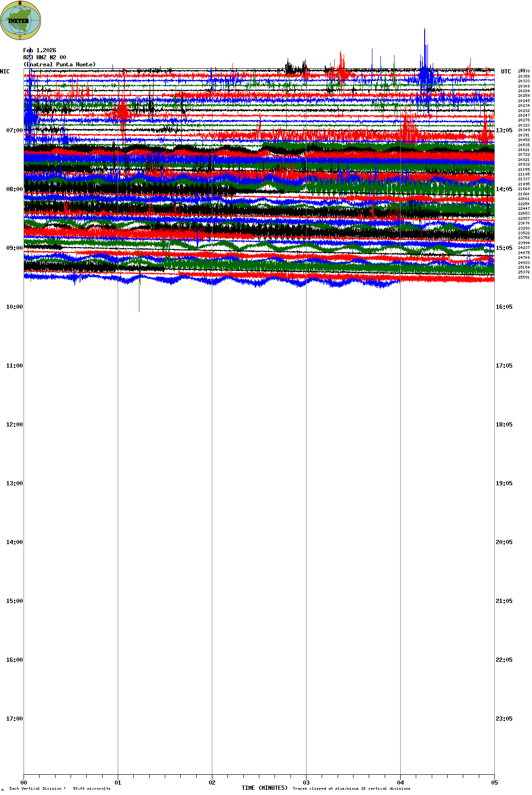Click the 13:00 local time label
Viewport: 532px width, 795px height.
pos(15,483)
